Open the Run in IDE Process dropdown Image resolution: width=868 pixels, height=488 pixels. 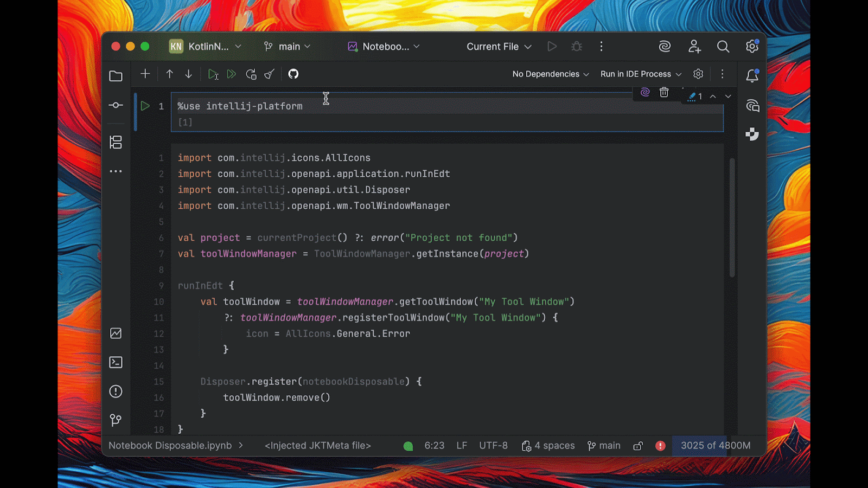pos(640,74)
